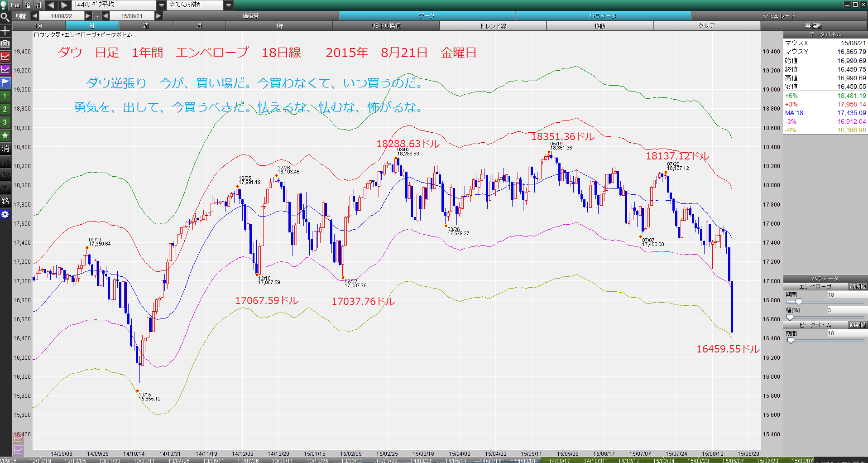Enable the トレンド線 trendline tool
868x463 pixels.
[493, 26]
